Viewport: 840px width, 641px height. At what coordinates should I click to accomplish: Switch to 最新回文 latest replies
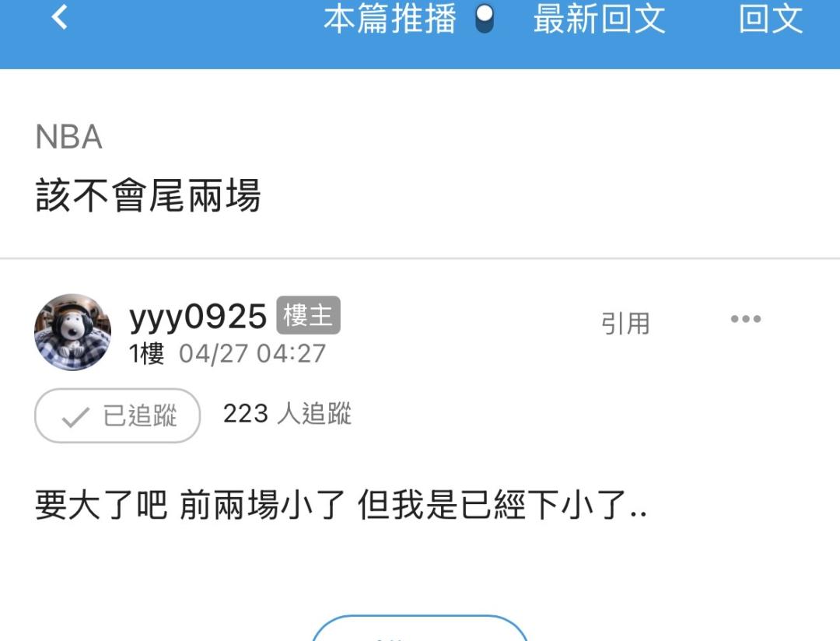point(599,19)
